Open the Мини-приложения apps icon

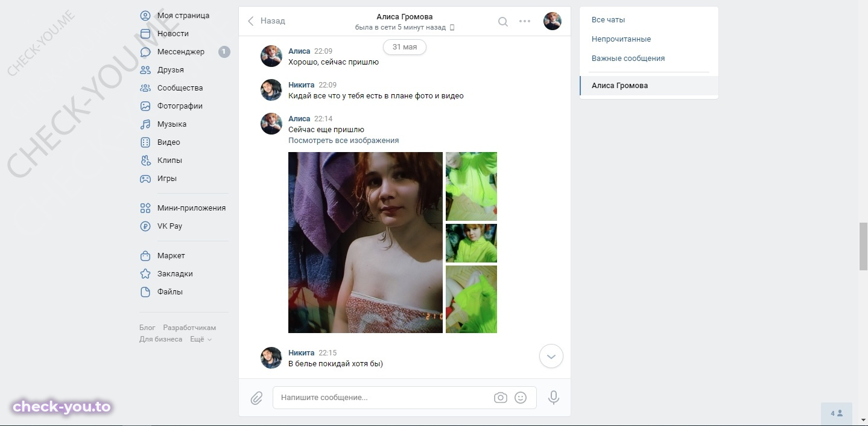tap(145, 208)
